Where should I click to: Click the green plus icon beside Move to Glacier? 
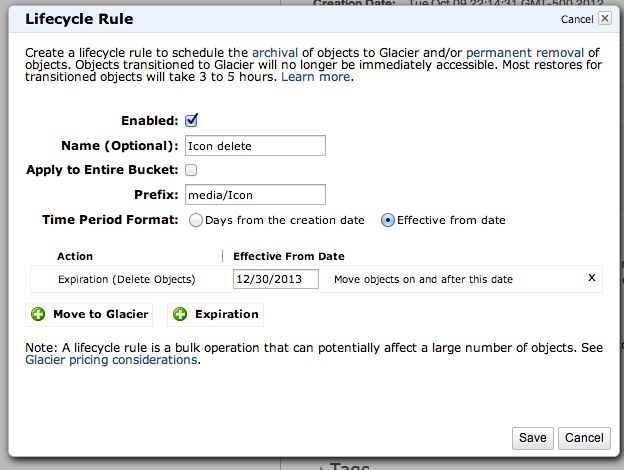[x=38, y=314]
